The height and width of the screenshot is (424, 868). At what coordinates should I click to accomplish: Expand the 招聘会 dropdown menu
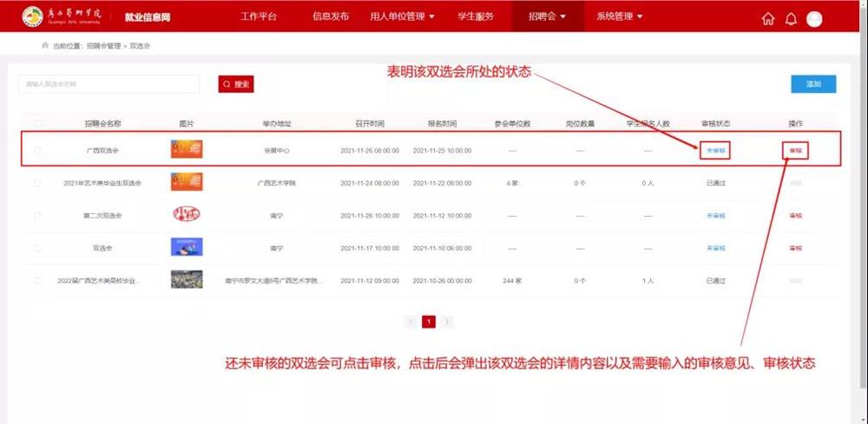547,16
